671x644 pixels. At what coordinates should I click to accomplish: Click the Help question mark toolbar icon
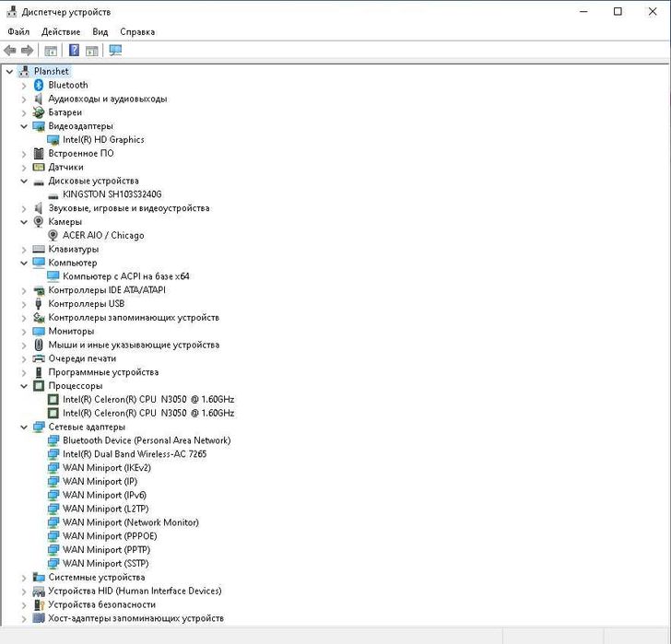pos(74,51)
